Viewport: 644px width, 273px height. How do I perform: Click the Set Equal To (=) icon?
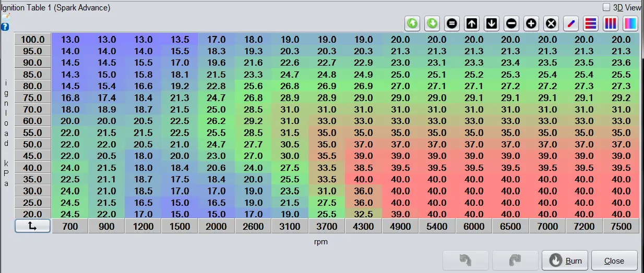pos(452,23)
